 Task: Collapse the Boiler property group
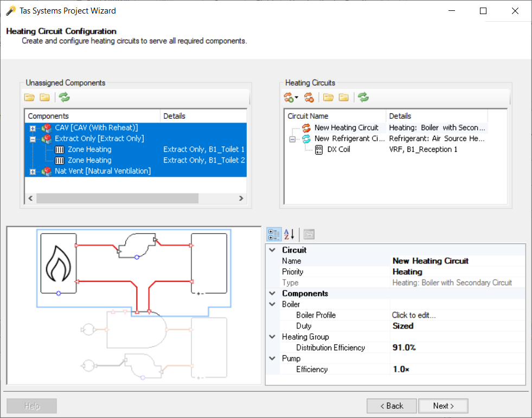pos(272,304)
